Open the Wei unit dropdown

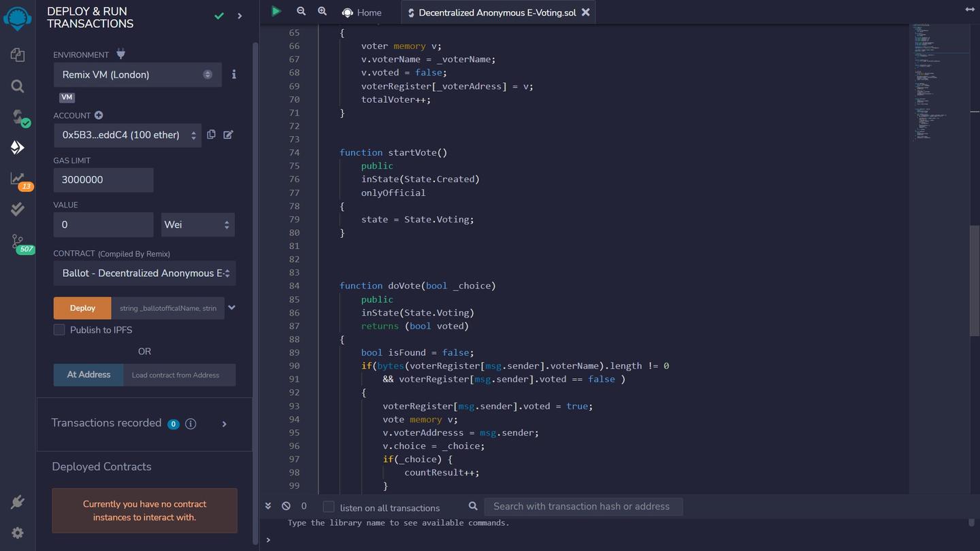[x=198, y=224]
